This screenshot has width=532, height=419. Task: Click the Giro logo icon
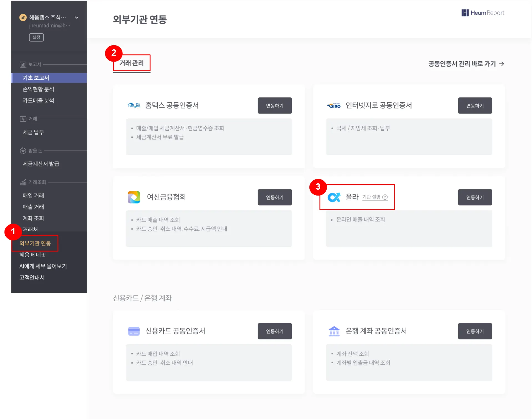click(334, 105)
